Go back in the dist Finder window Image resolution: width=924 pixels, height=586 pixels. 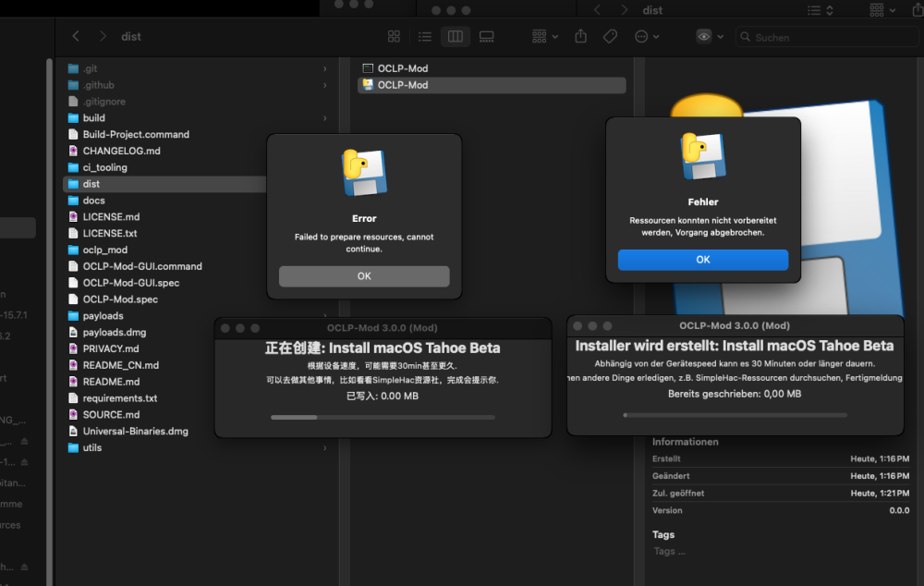(x=76, y=37)
